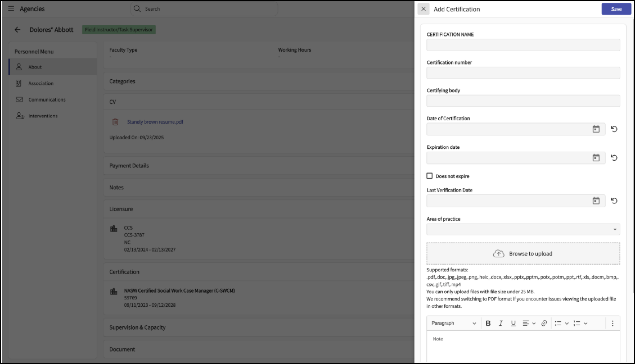This screenshot has height=364, width=635.
Task: Toggle underline formatting in the note editor
Action: pyautogui.click(x=513, y=323)
